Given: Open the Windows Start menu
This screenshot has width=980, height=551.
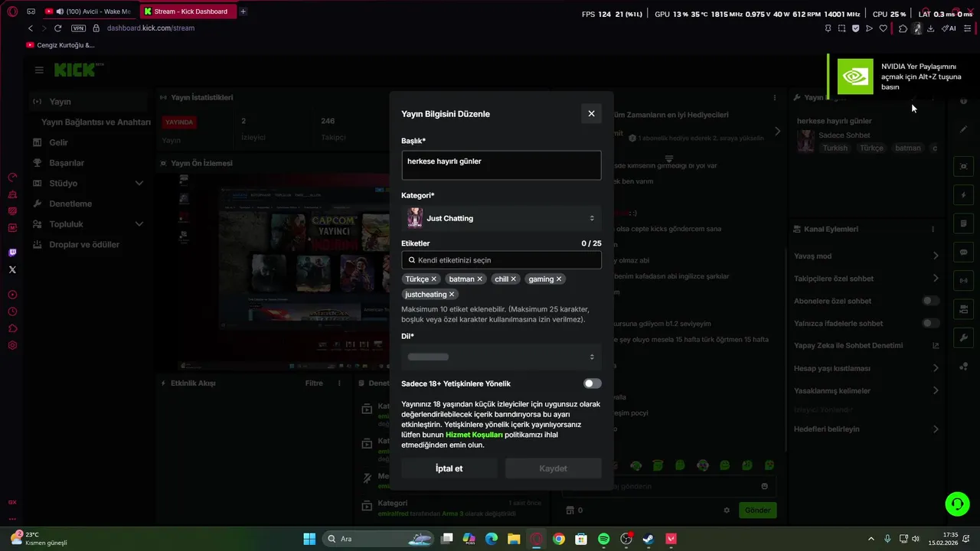Looking at the screenshot, I should tap(309, 539).
